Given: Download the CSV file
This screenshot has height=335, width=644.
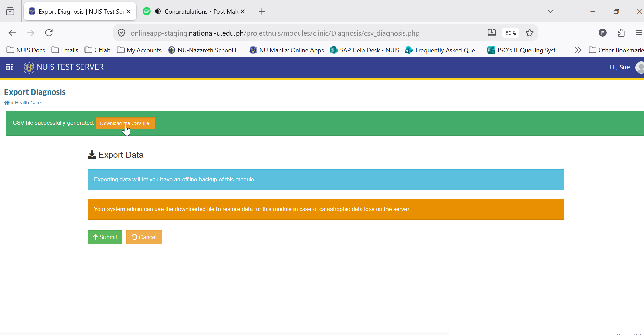Looking at the screenshot, I should click(125, 123).
